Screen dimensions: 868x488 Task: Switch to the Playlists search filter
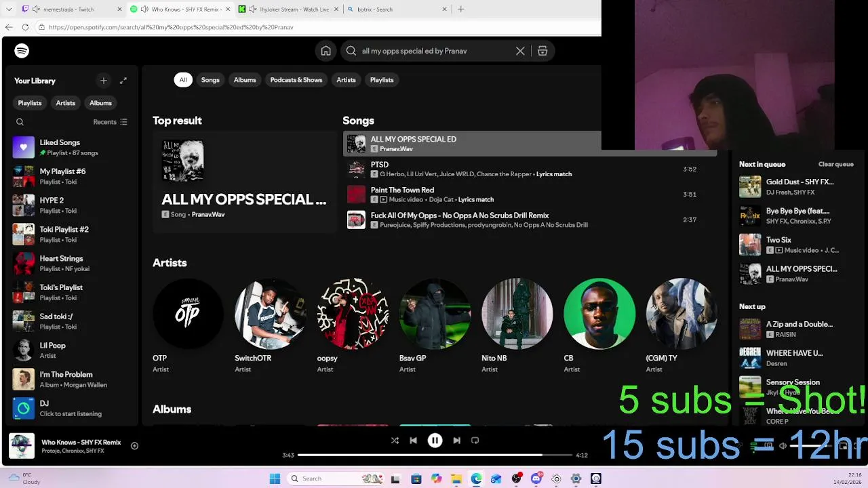382,80
